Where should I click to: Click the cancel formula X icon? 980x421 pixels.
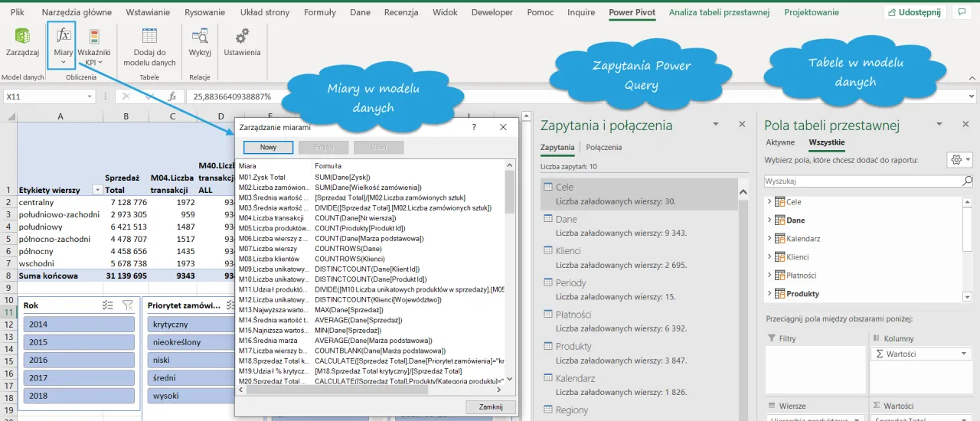coord(126,96)
